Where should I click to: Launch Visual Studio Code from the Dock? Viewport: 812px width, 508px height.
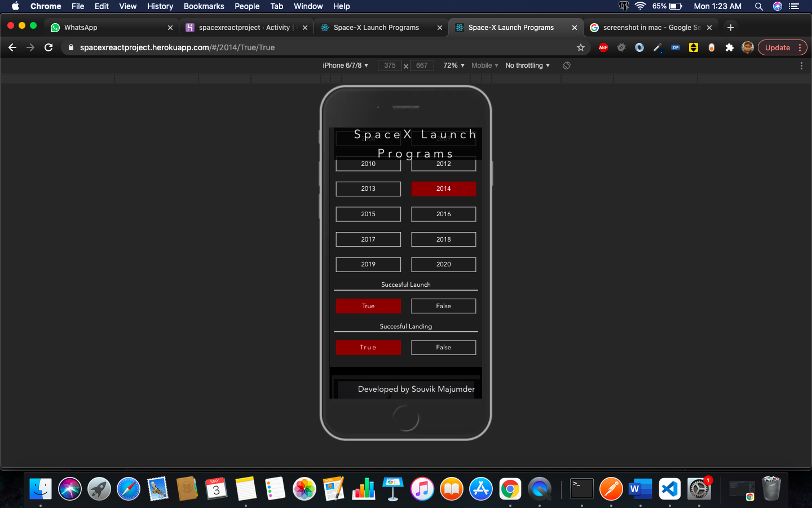point(669,488)
